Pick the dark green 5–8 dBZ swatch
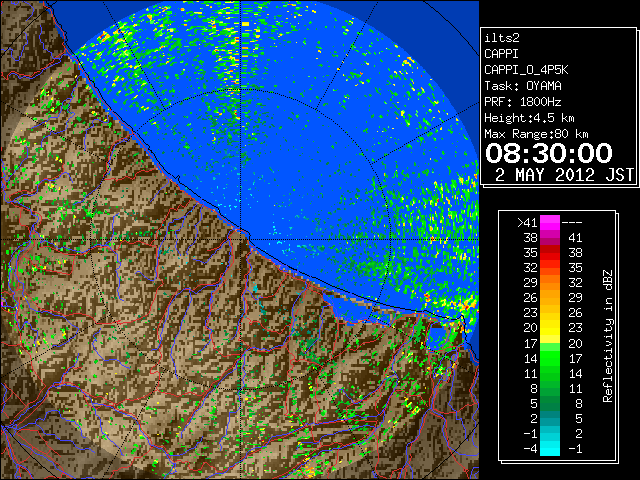Image resolution: width=640 pixels, height=480 pixels. [x=550, y=403]
